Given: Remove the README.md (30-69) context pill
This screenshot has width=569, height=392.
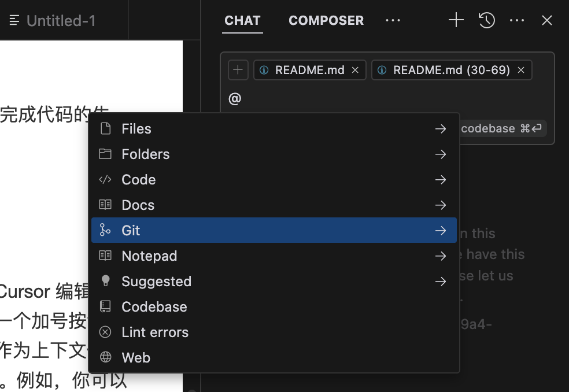Looking at the screenshot, I should point(521,70).
